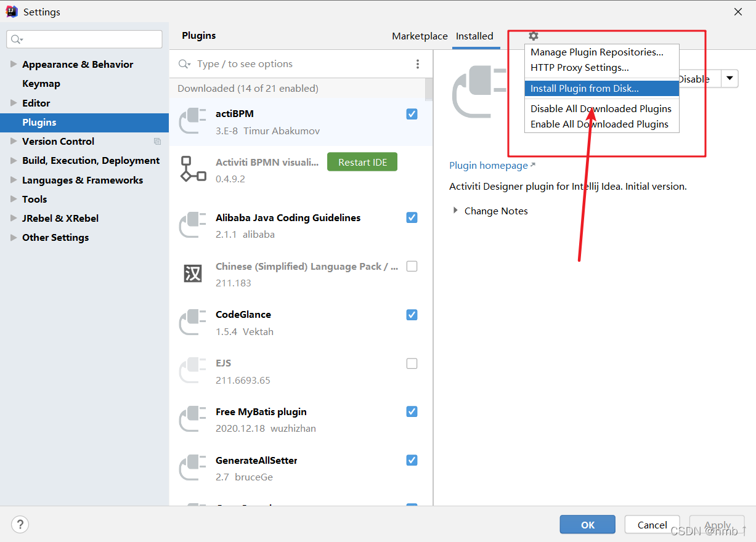Screen dimensions: 756x542
Task: Focus the settings sidebar search field
Action: point(84,39)
